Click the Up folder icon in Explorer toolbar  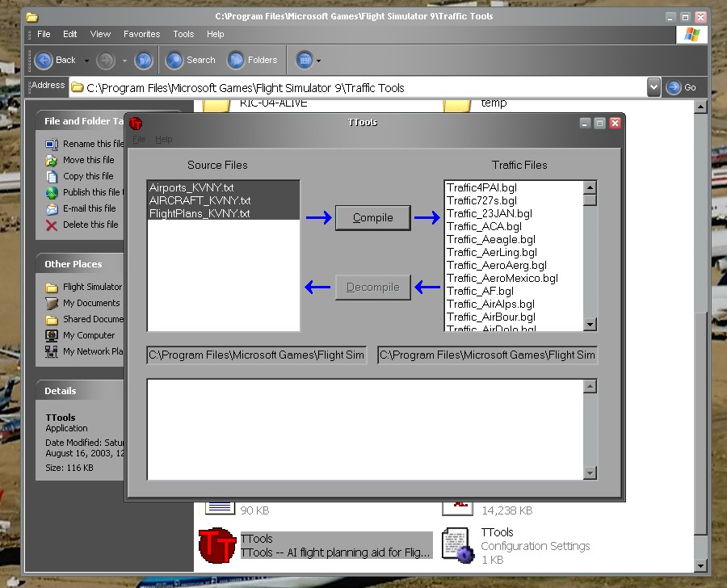[x=144, y=61]
